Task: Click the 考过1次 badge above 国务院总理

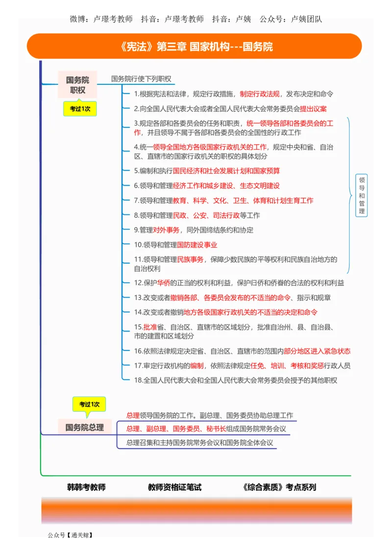Action: pyautogui.click(x=90, y=405)
